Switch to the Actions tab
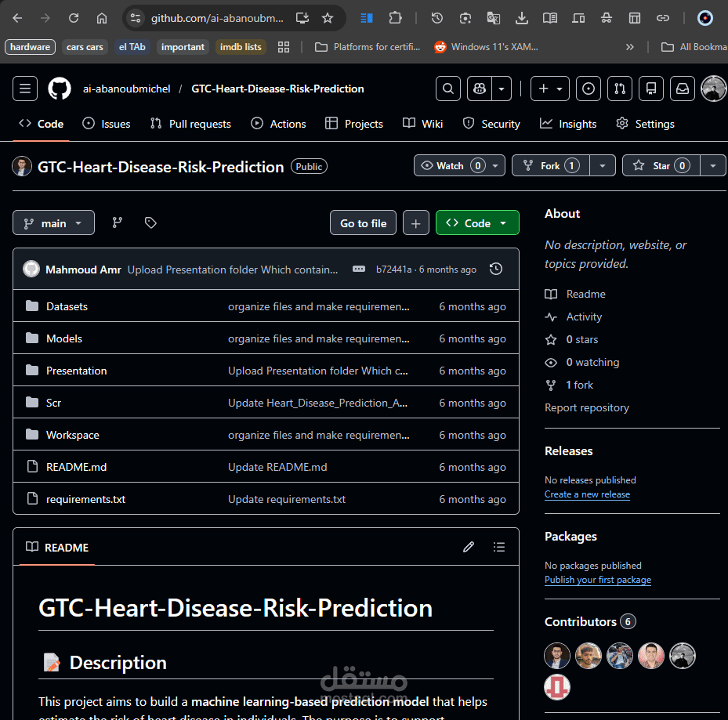 tap(278, 124)
